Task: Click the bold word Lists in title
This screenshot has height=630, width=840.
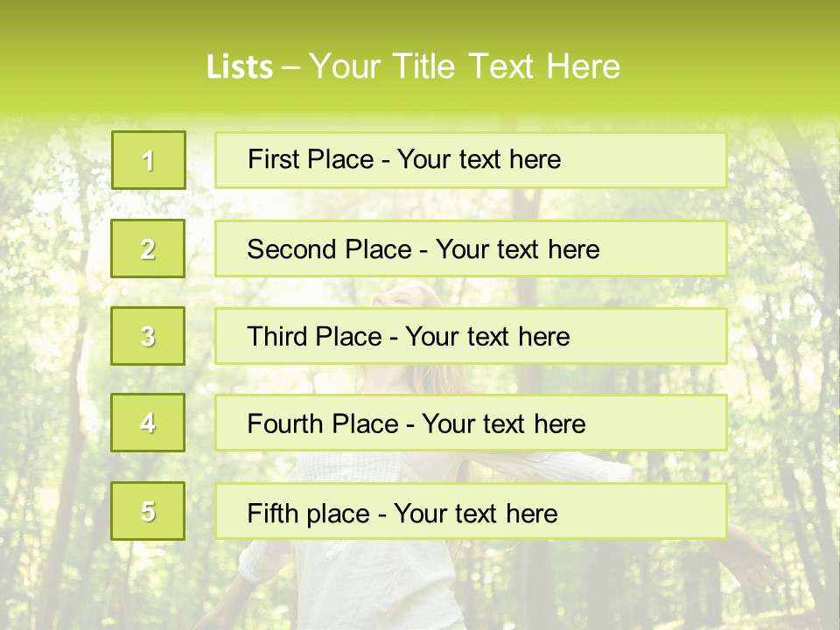Action: (239, 66)
